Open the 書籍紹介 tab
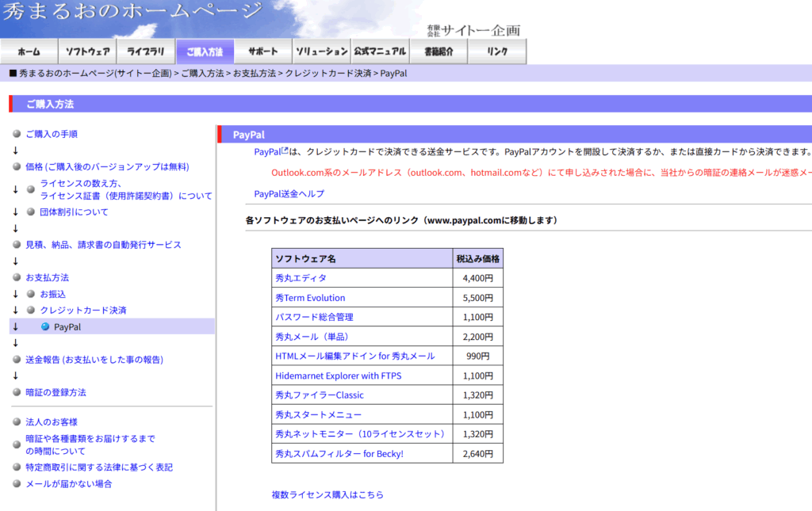The image size is (812, 511). click(439, 51)
